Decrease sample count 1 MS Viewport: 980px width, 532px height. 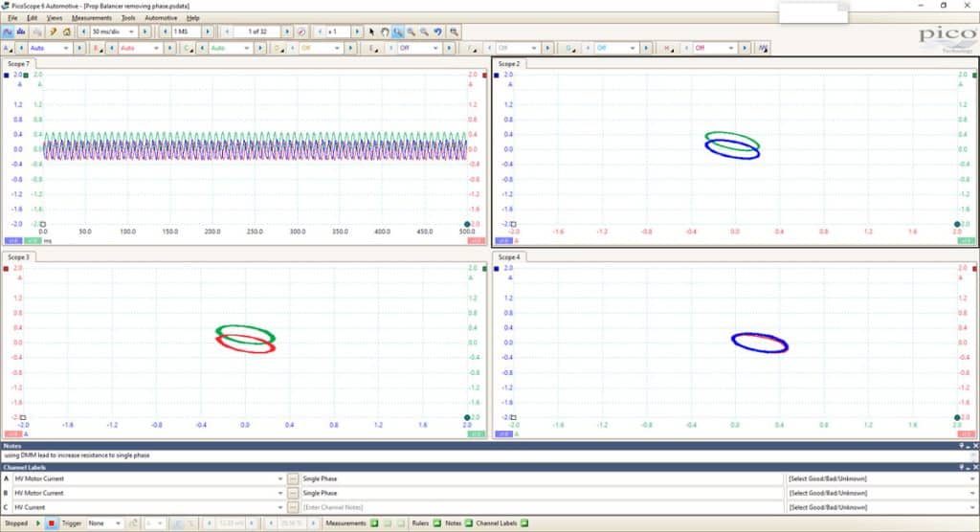[165, 32]
